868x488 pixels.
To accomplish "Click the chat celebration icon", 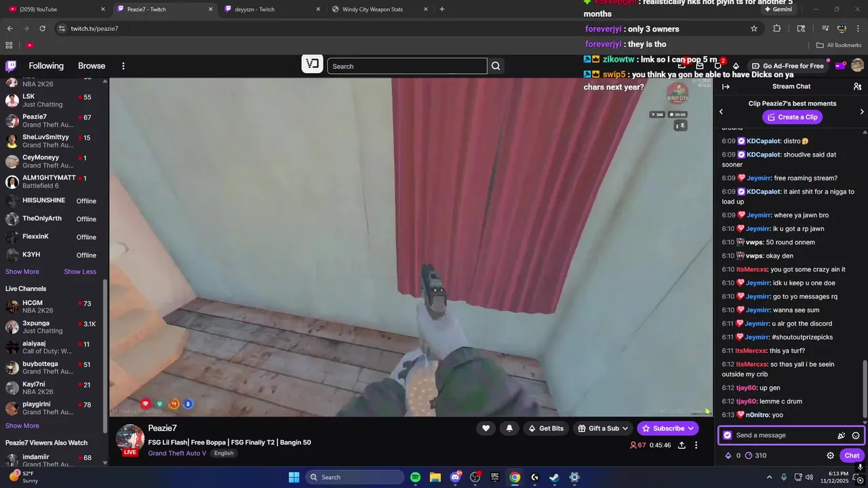I will click(841, 435).
